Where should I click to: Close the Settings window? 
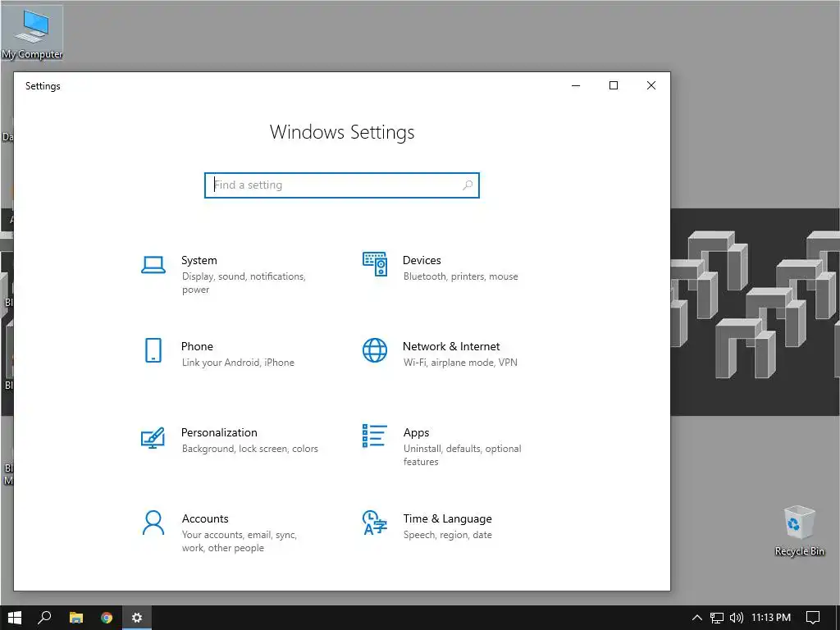point(651,85)
